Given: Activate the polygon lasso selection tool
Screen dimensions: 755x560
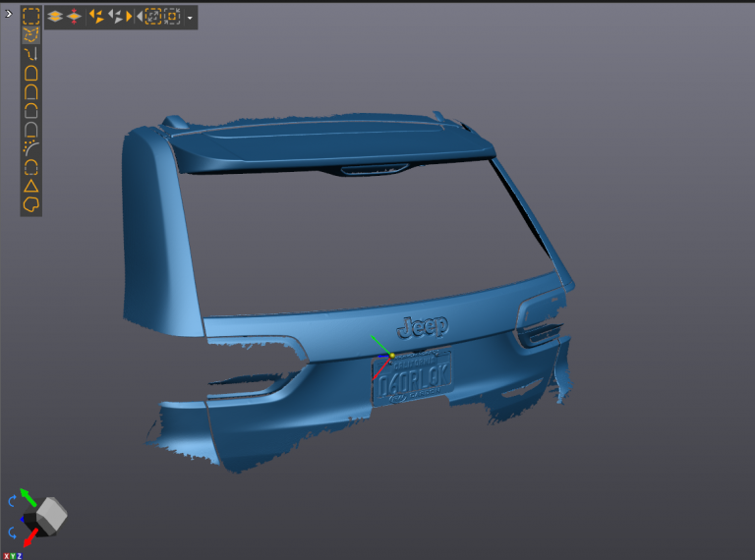Looking at the screenshot, I should (31, 35).
